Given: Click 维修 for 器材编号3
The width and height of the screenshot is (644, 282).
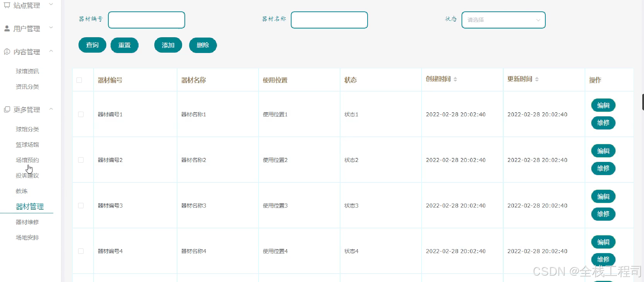Looking at the screenshot, I should pyautogui.click(x=603, y=214).
